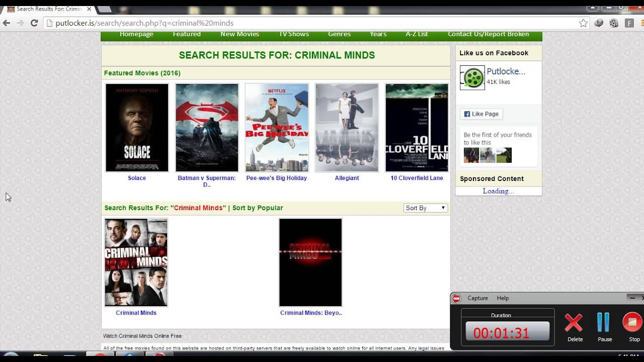The width and height of the screenshot is (644, 362).
Task: Open the Criminal Minds title link
Action: click(136, 313)
